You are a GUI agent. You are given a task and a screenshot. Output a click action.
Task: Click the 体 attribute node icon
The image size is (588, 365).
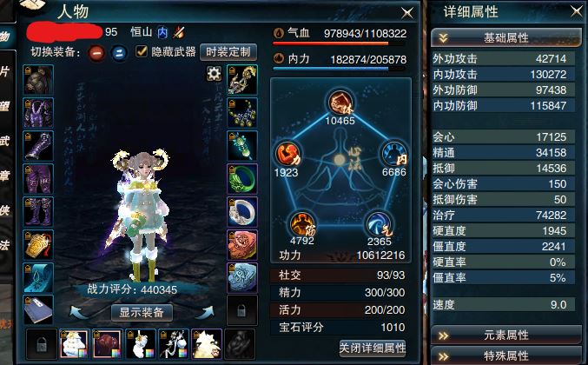pyautogui.click(x=340, y=102)
